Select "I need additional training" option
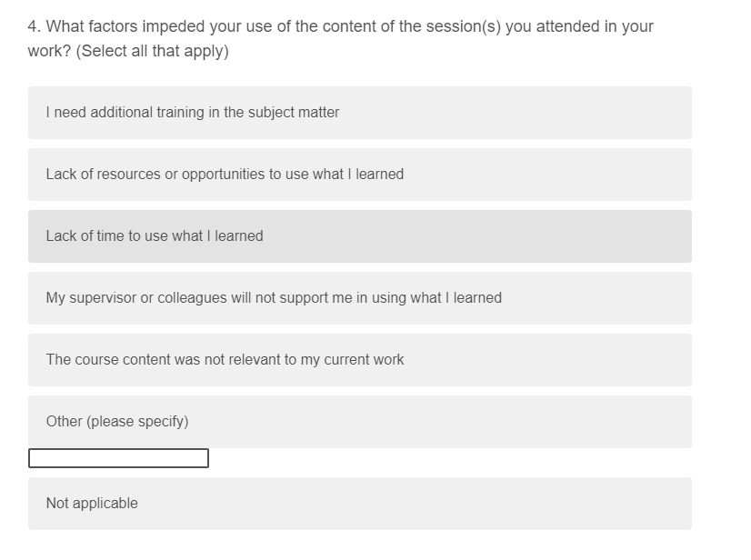This screenshot has height=560, width=751. coord(359,113)
